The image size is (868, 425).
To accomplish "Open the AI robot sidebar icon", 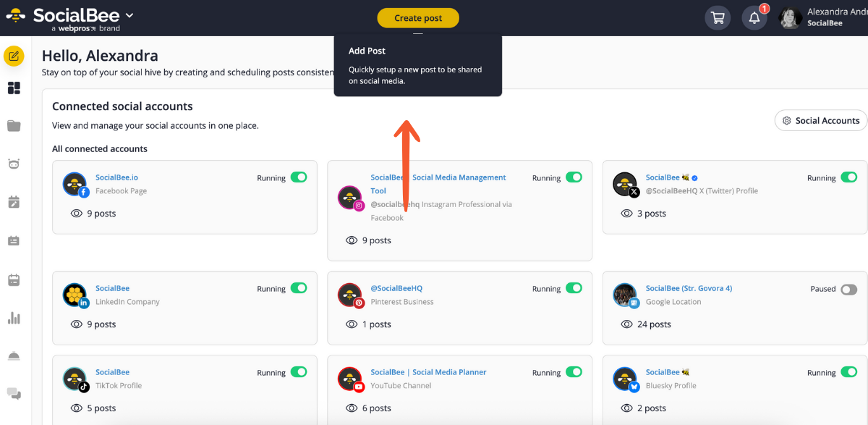I will tap(14, 164).
